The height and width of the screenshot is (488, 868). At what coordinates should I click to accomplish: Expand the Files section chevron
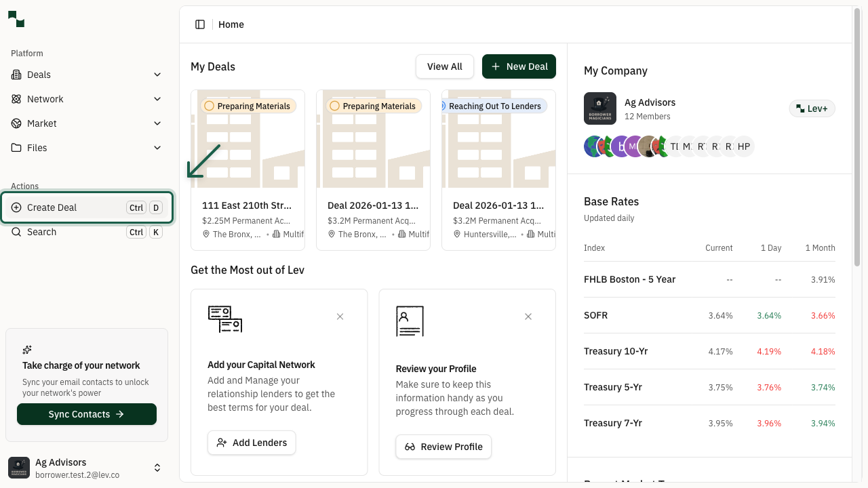click(x=157, y=148)
